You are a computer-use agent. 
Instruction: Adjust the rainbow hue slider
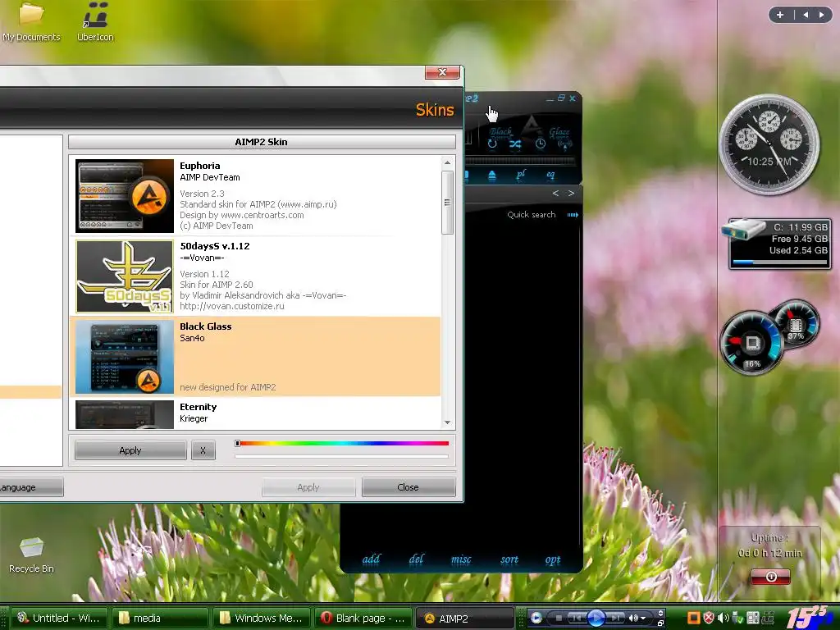click(x=342, y=443)
